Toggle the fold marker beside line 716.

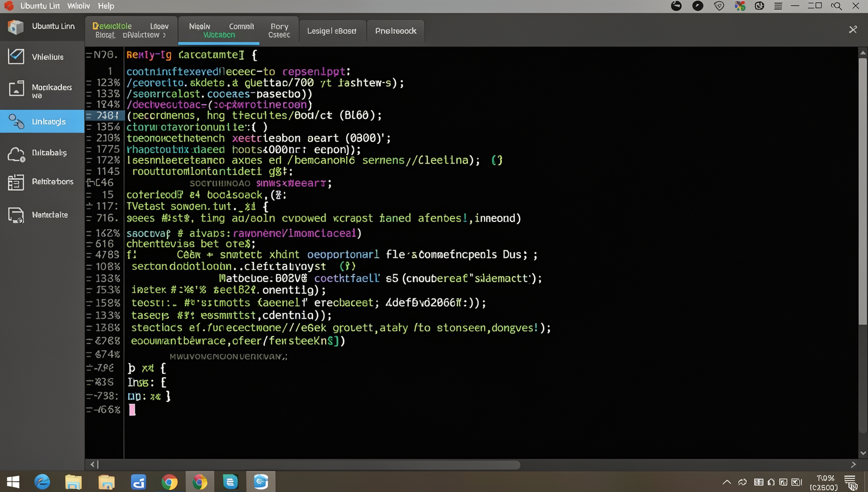(x=89, y=218)
